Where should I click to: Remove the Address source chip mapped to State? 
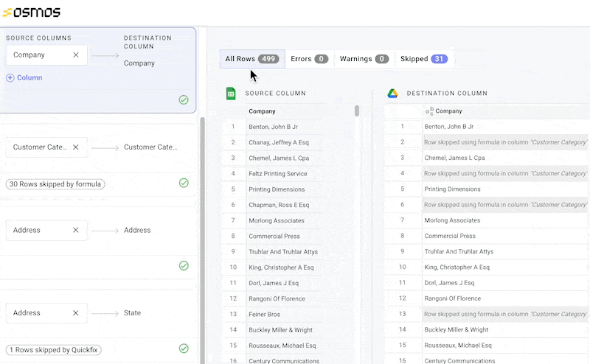(76, 313)
